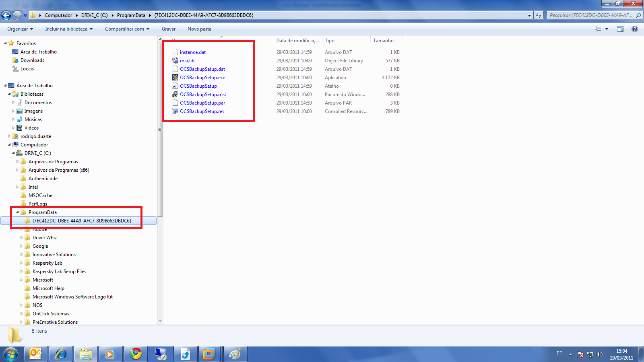Open address bar history dropdown
Image resolution: width=644 pixels, height=362 pixels.
tap(529, 15)
